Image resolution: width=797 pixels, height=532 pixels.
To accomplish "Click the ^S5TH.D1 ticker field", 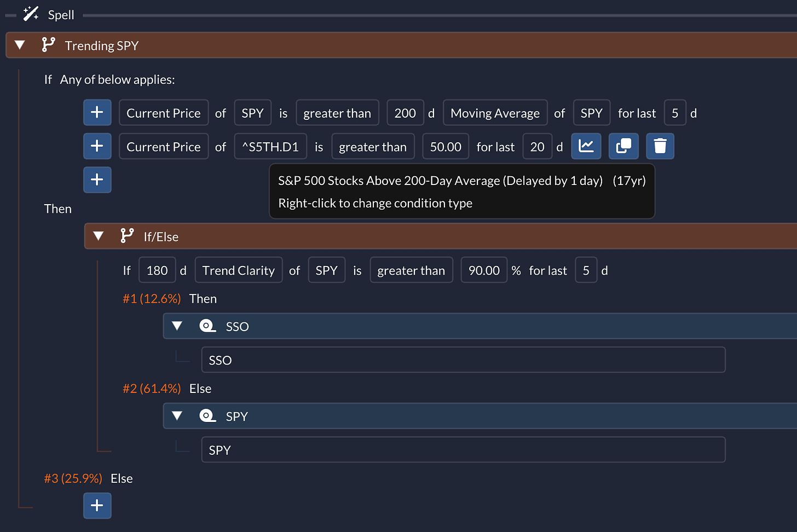I will [x=270, y=147].
